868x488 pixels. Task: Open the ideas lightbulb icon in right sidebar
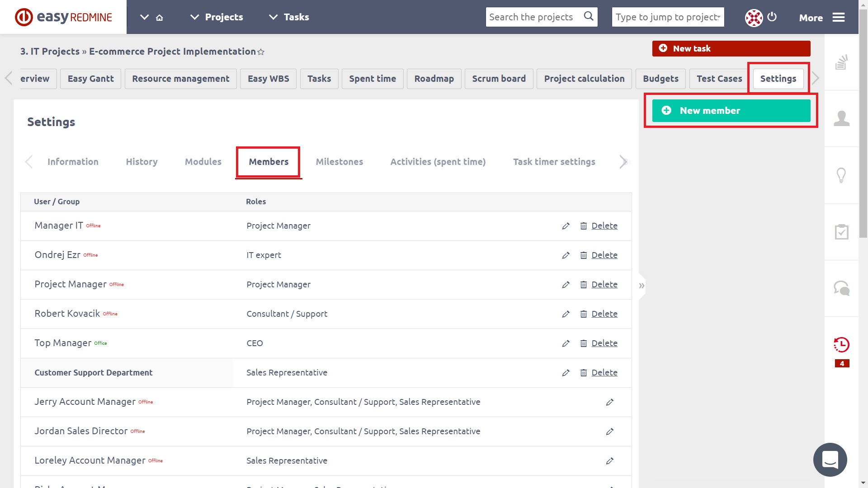pyautogui.click(x=841, y=175)
